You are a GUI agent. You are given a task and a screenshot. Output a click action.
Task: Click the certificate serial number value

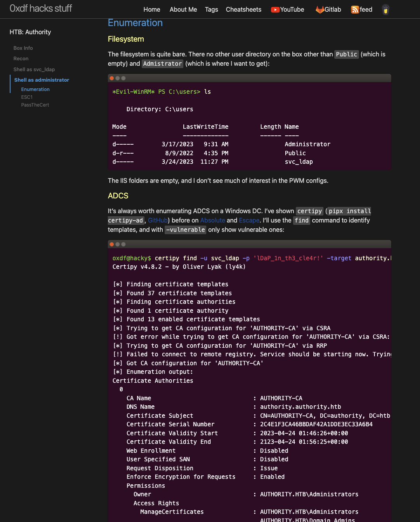click(x=316, y=424)
